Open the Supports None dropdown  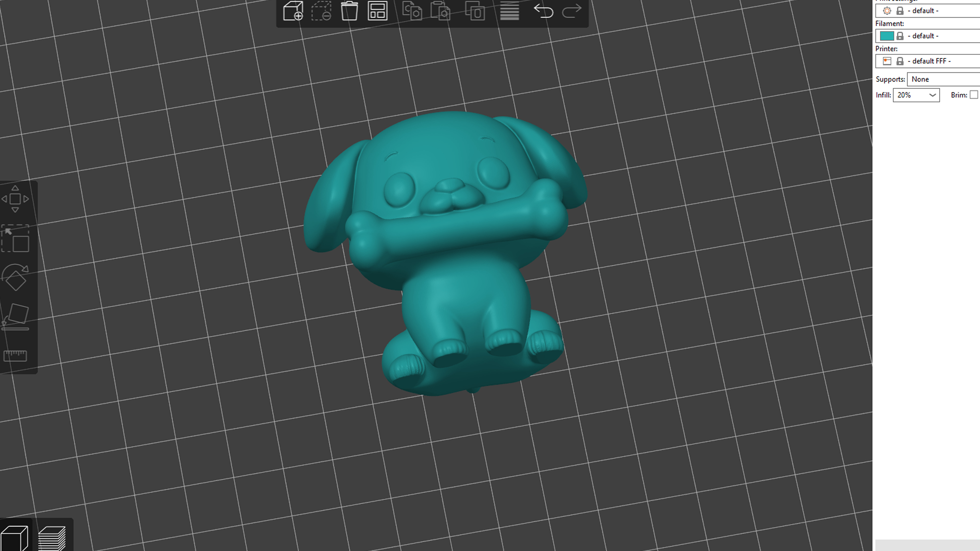(944, 79)
